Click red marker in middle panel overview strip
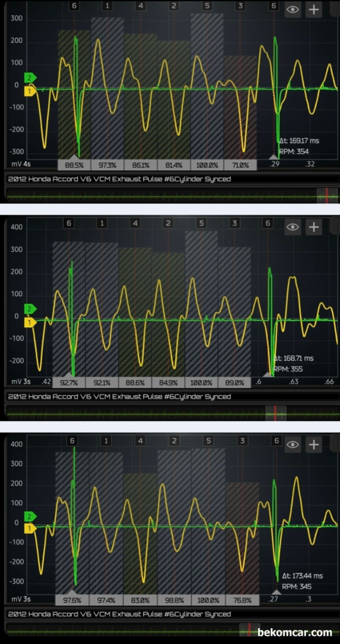Image resolution: width=340 pixels, height=644 pixels. point(275,413)
